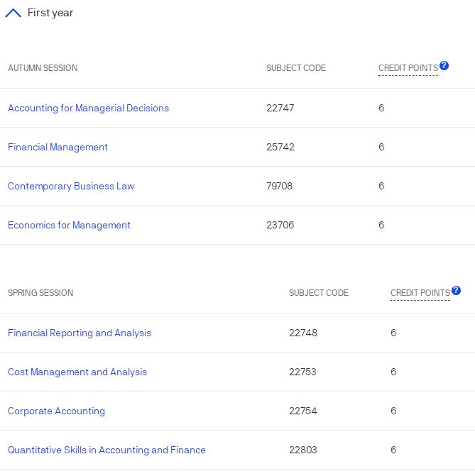The height and width of the screenshot is (476, 475).
Task: Click Subject Code header in Spring table
Action: [319, 293]
